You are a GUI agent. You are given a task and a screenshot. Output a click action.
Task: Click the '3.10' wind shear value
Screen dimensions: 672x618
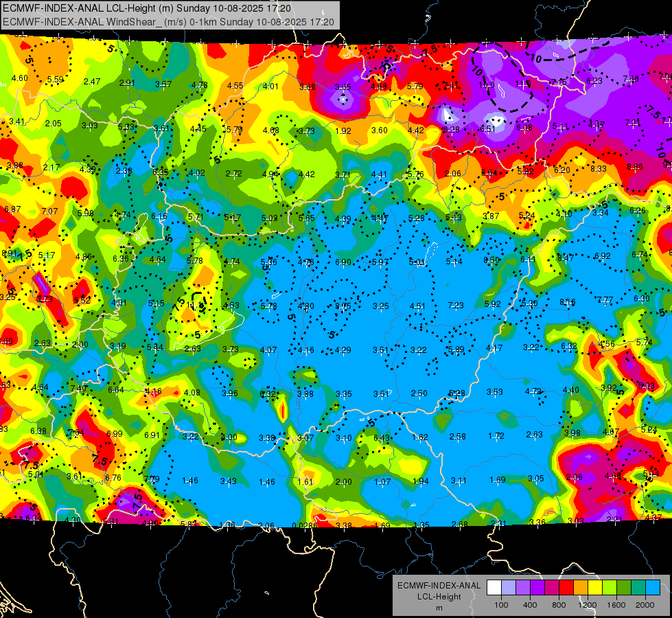click(x=344, y=438)
